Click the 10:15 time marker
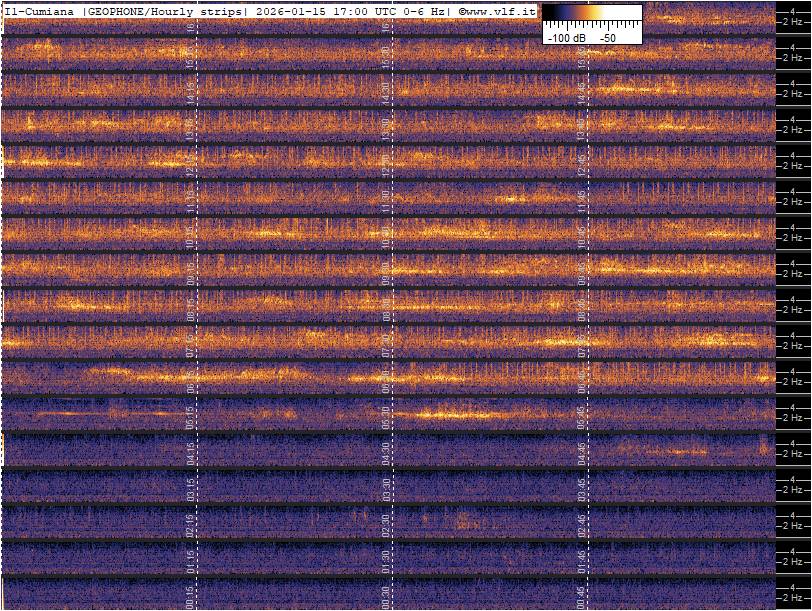812x611 pixels. (191, 236)
